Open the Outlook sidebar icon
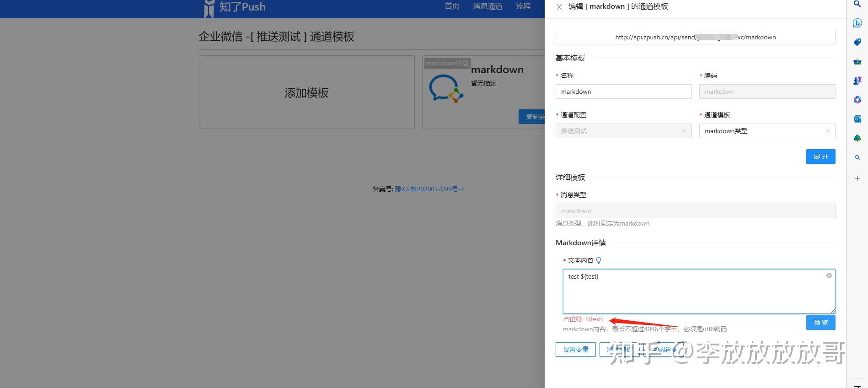 857,119
